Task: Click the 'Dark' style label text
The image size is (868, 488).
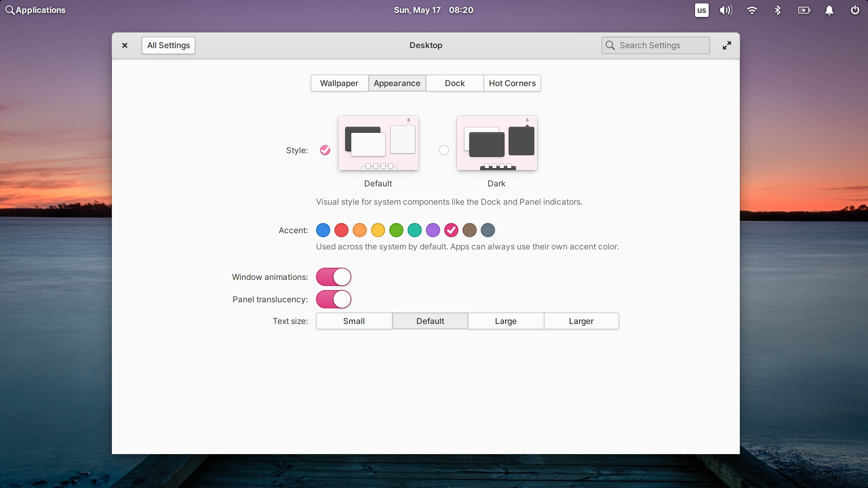Action: 496,184
